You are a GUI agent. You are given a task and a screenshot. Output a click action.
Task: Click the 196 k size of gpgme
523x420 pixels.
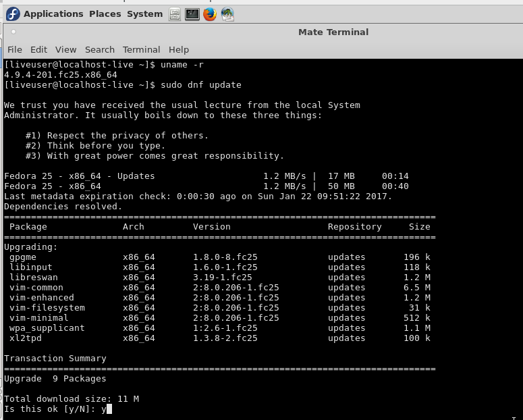[417, 257]
